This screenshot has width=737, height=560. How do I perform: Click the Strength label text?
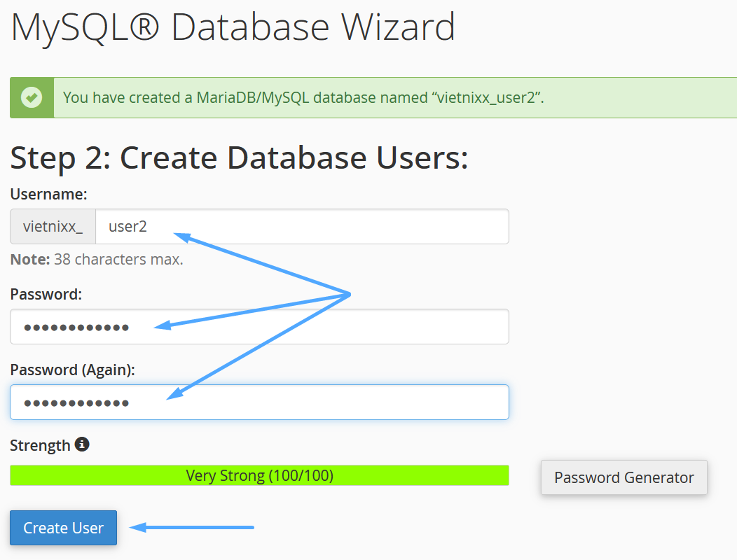pyautogui.click(x=40, y=445)
